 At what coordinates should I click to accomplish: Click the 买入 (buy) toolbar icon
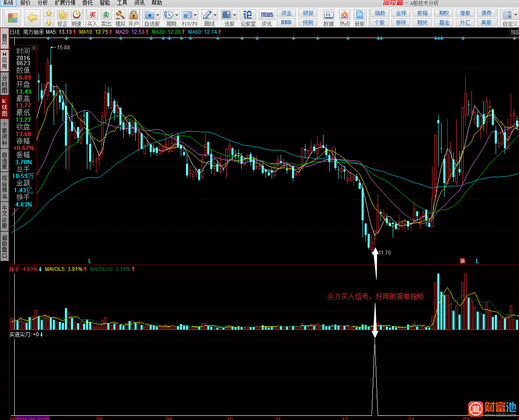tap(92, 16)
